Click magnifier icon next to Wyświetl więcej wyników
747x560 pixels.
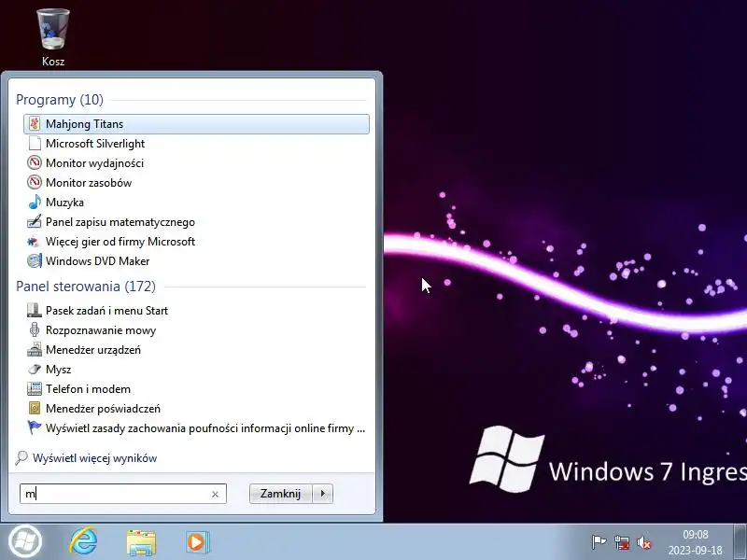(x=21, y=458)
